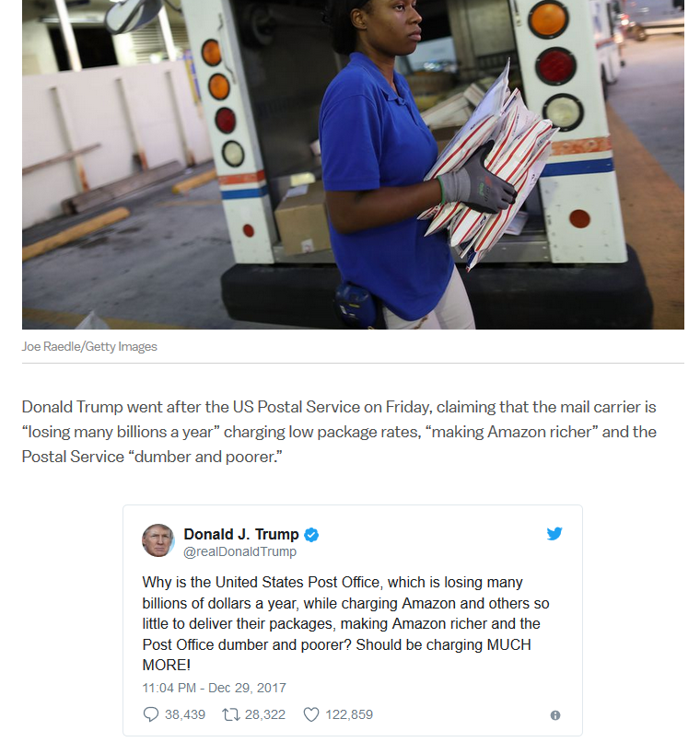
Task: Open the tweet timestamp 11:04 PM - Dec 29, 2017
Action: (x=214, y=688)
